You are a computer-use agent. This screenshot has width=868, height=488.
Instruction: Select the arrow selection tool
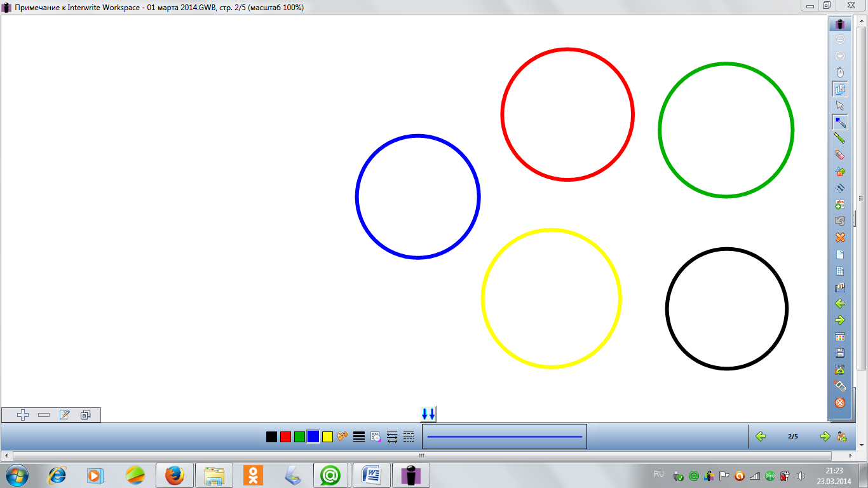[x=840, y=105]
